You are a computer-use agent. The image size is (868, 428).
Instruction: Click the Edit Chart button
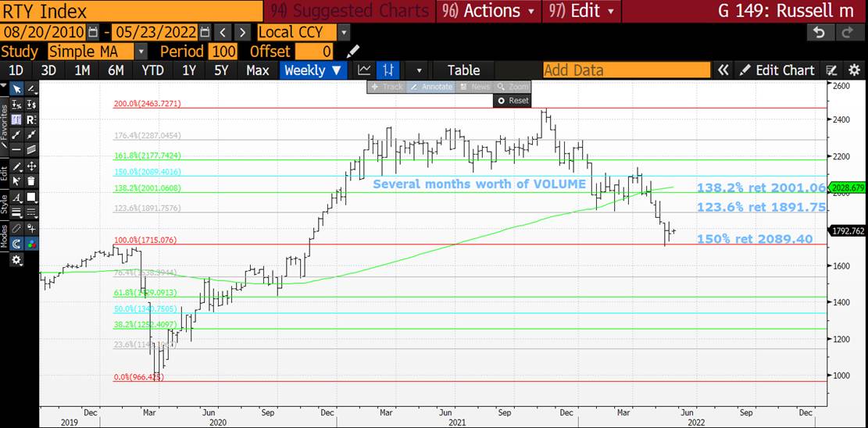pos(777,70)
